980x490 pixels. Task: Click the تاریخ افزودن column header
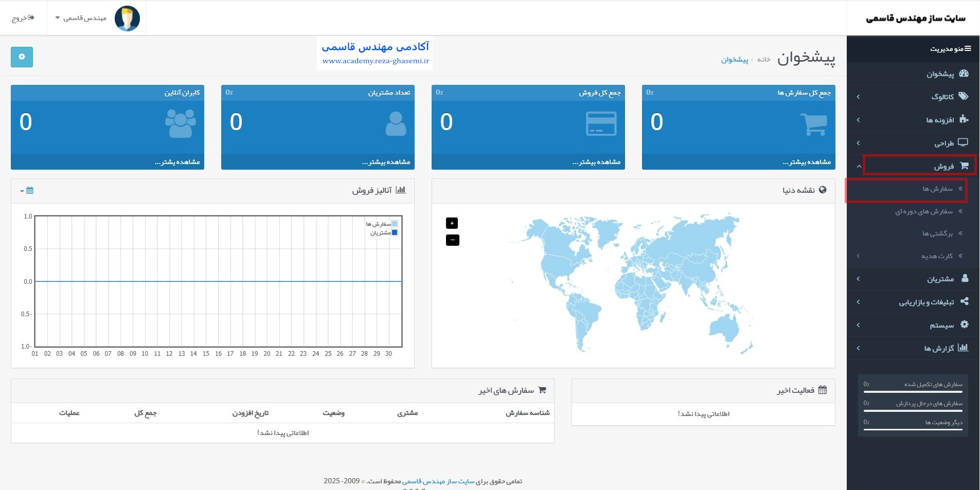pos(250,413)
